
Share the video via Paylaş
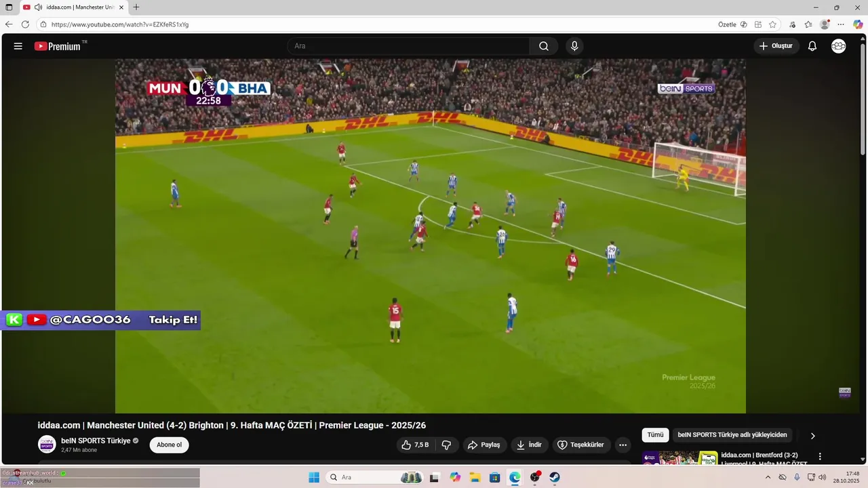point(484,445)
